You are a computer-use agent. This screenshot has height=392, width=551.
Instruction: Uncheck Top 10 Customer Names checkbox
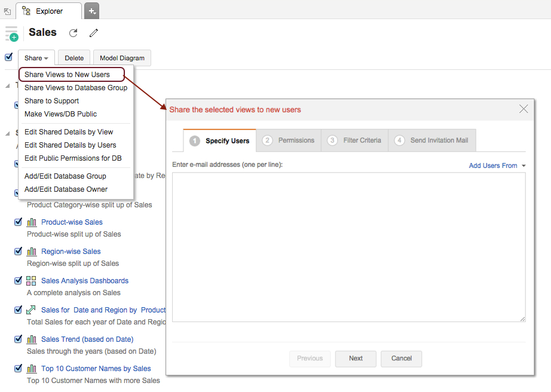point(18,368)
